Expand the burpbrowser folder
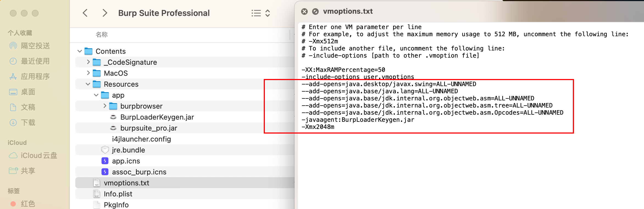The image size is (644, 209). point(105,106)
